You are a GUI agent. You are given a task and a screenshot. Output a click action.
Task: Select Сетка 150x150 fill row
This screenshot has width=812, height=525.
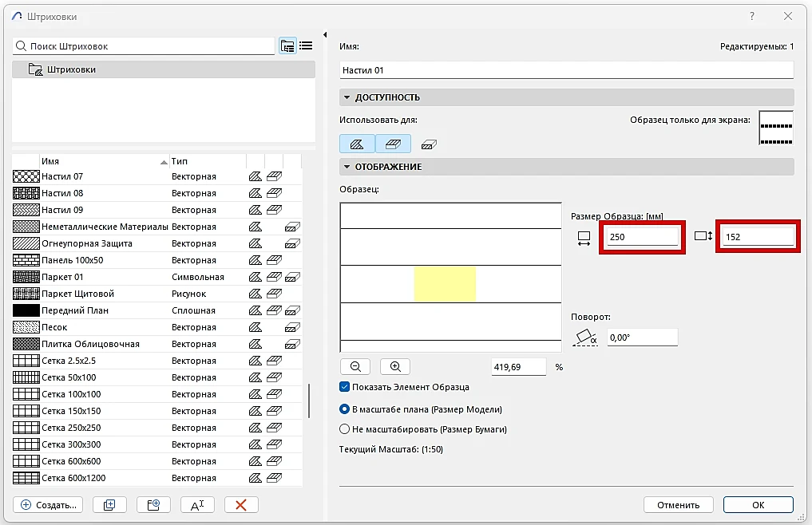pyautogui.click(x=156, y=411)
